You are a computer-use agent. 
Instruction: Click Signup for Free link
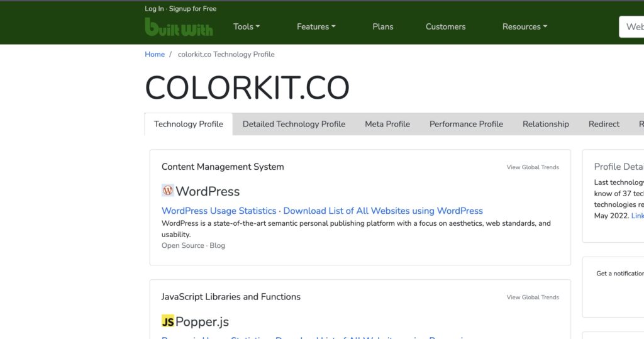click(x=192, y=9)
